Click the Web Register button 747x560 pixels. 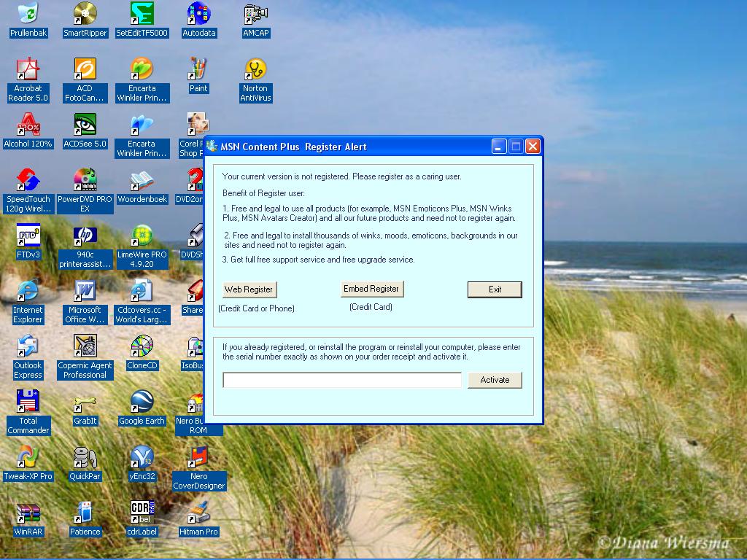click(249, 289)
